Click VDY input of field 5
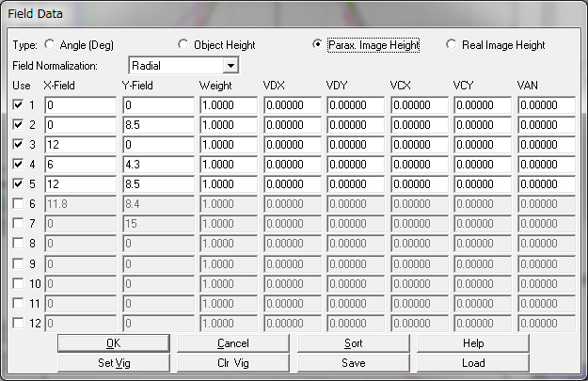 [356, 183]
